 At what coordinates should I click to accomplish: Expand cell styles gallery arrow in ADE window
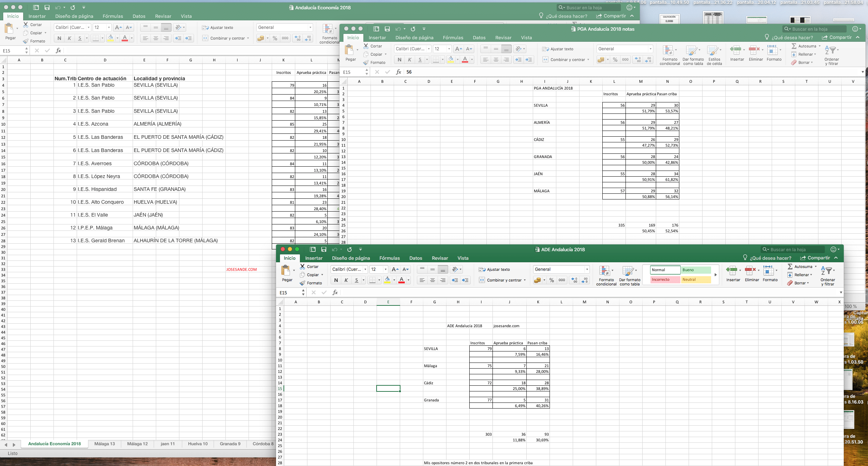pyautogui.click(x=715, y=275)
